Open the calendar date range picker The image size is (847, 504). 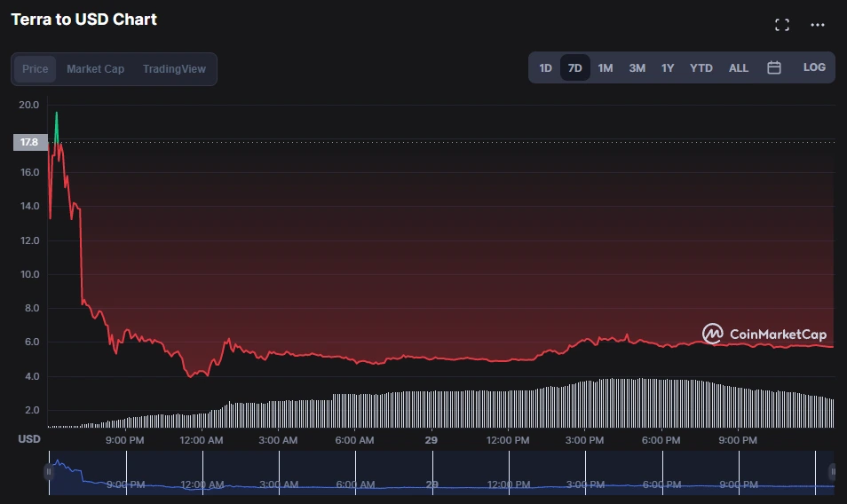(x=774, y=67)
